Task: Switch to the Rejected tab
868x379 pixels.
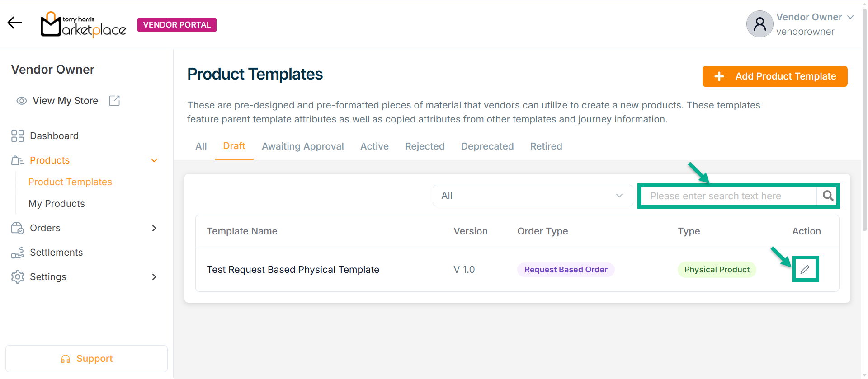Action: [425, 146]
